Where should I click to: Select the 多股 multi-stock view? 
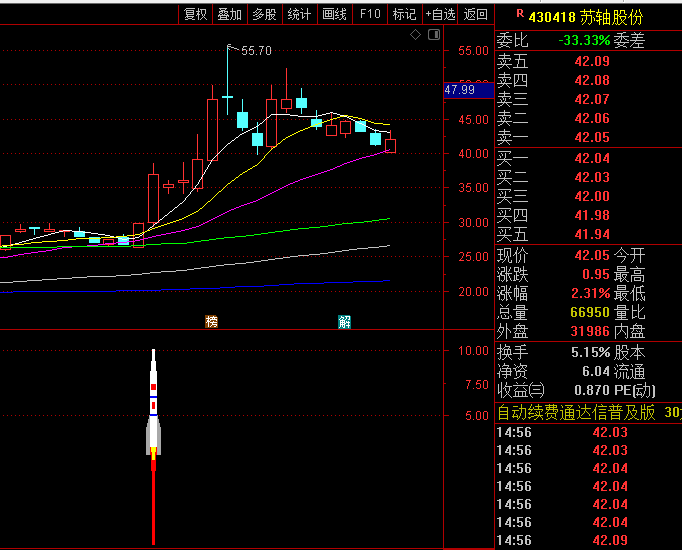[264, 14]
